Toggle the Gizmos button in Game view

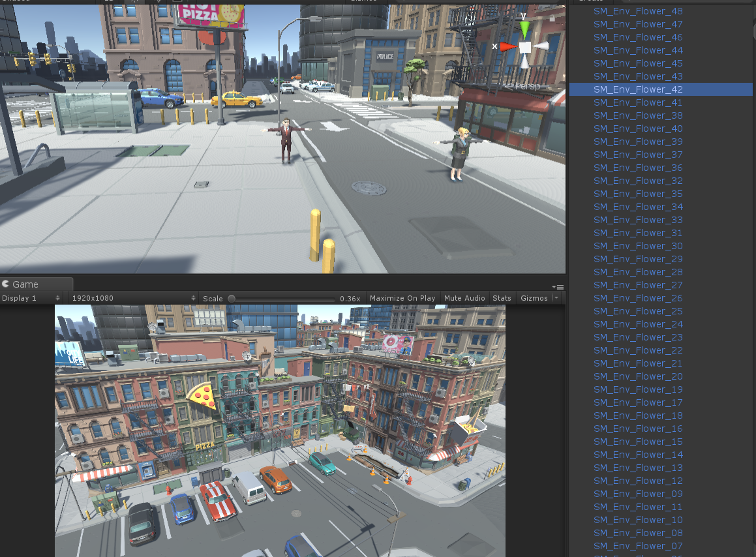[x=534, y=298]
